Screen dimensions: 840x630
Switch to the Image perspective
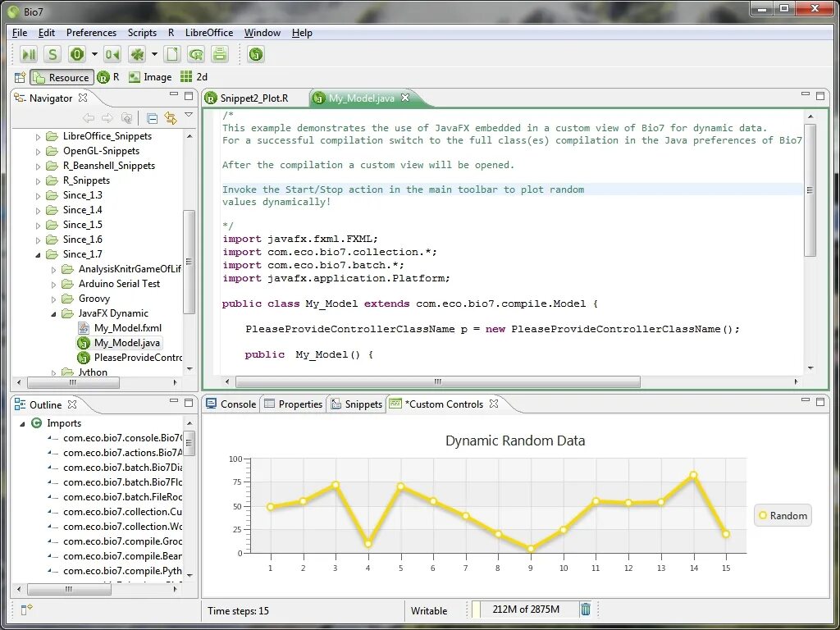click(151, 77)
